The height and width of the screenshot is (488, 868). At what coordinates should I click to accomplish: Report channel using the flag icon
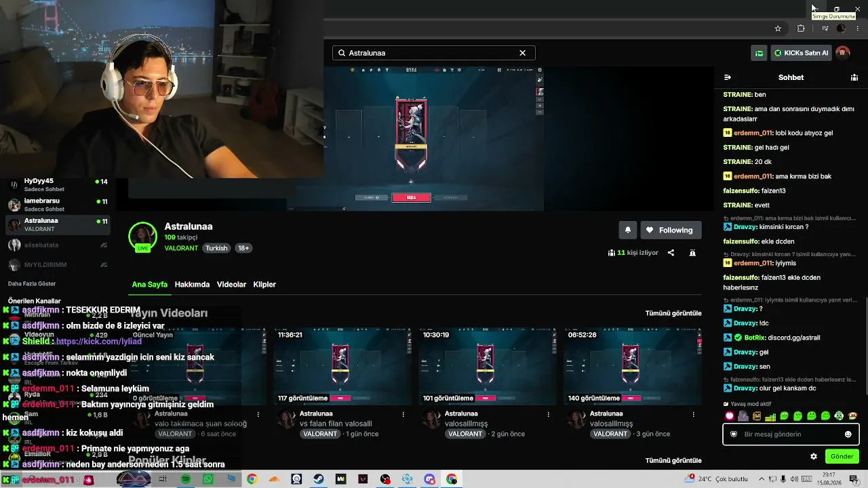[692, 253]
